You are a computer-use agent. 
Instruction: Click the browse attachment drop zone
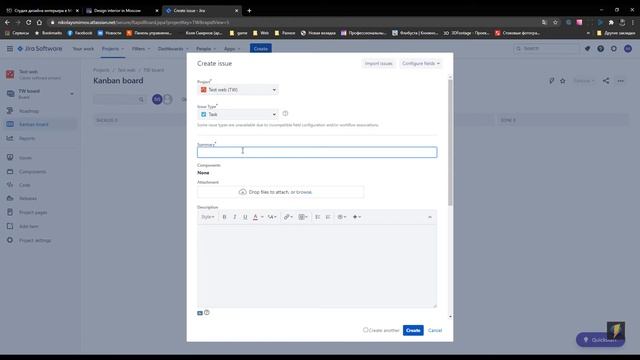tap(280, 192)
